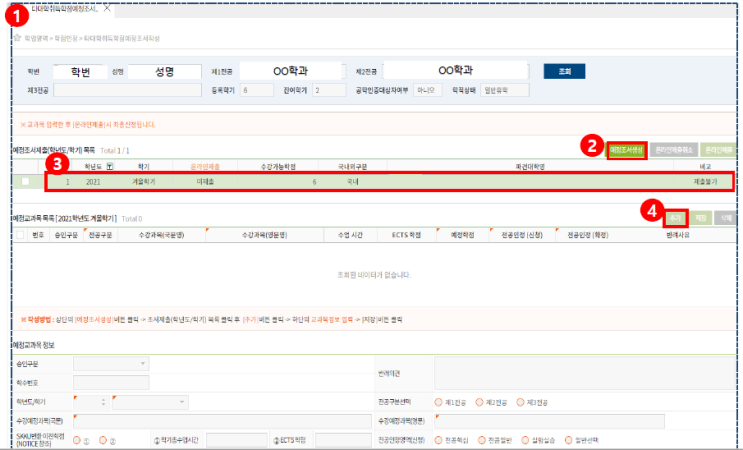
Task: Click the 조회 search button
Action: click(x=564, y=72)
